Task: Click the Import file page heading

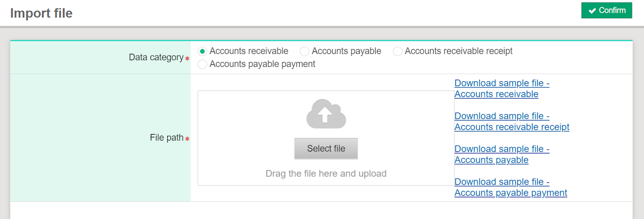Action: (41, 13)
